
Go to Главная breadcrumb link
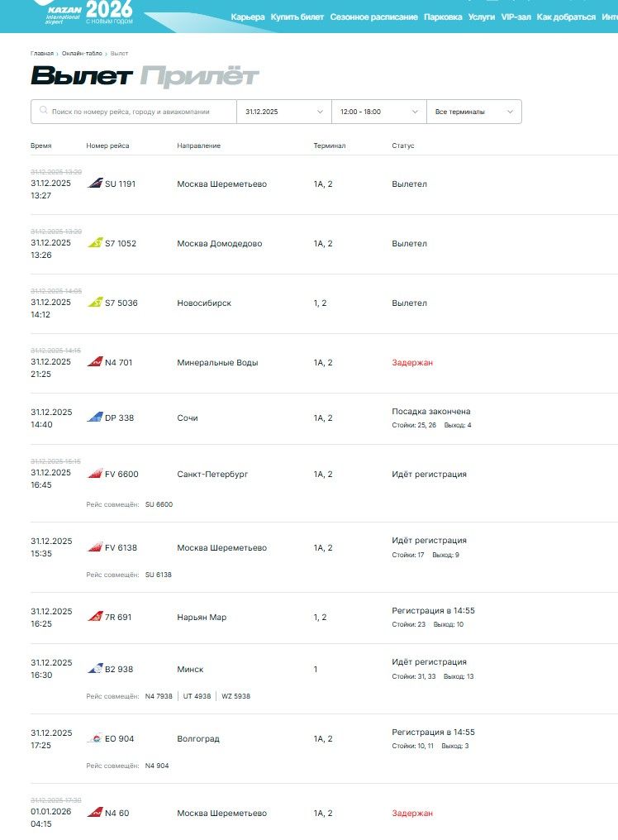tap(42, 53)
